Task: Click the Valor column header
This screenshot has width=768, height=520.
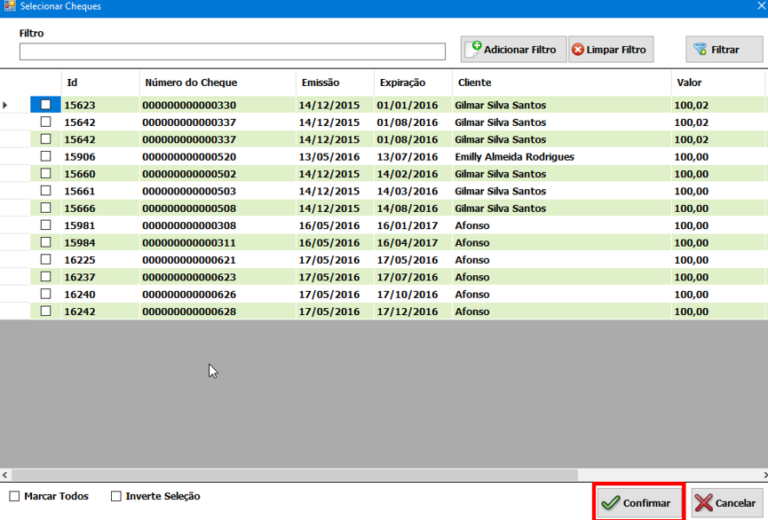Action: (689, 82)
